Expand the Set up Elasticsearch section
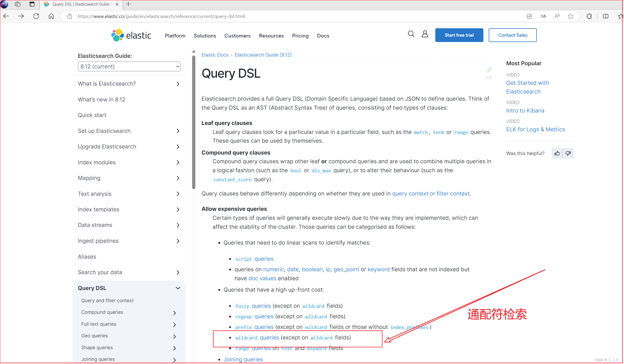 tap(178, 131)
